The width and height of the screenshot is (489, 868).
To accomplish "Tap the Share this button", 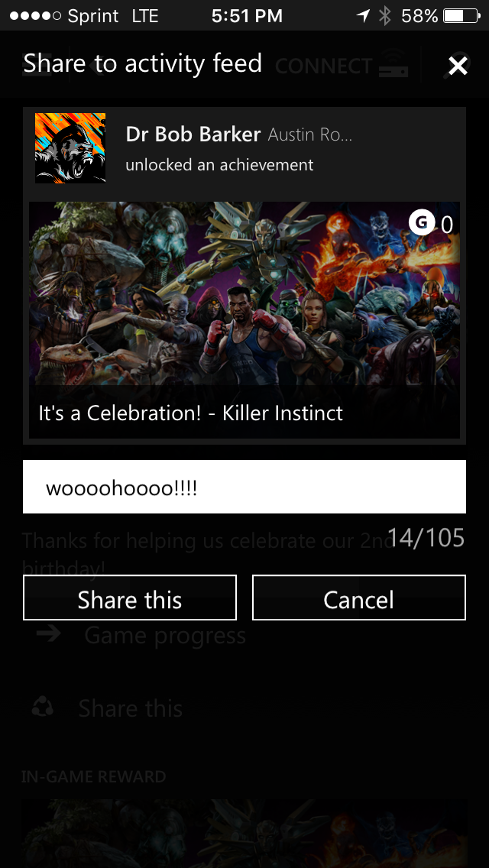I will click(x=130, y=598).
